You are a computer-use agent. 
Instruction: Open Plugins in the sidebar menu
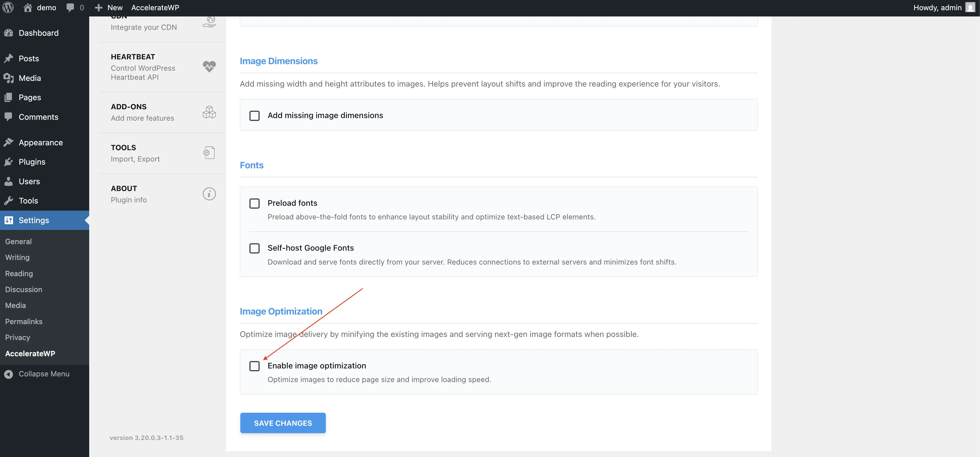32,162
